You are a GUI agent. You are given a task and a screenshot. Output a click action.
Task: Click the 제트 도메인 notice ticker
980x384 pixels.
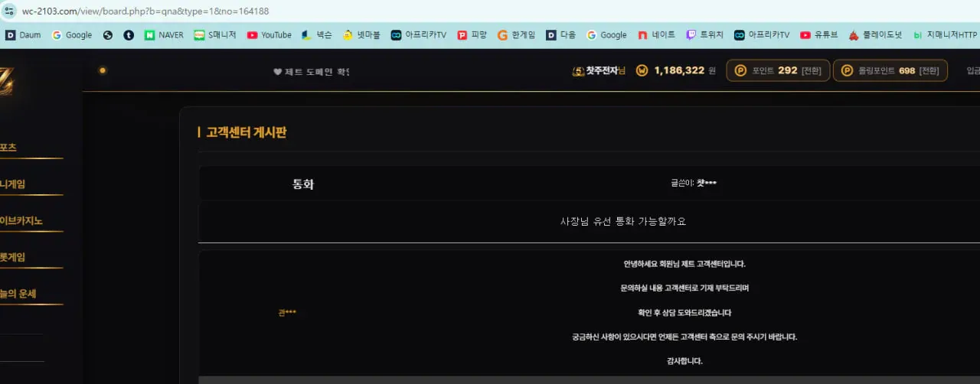click(312, 72)
